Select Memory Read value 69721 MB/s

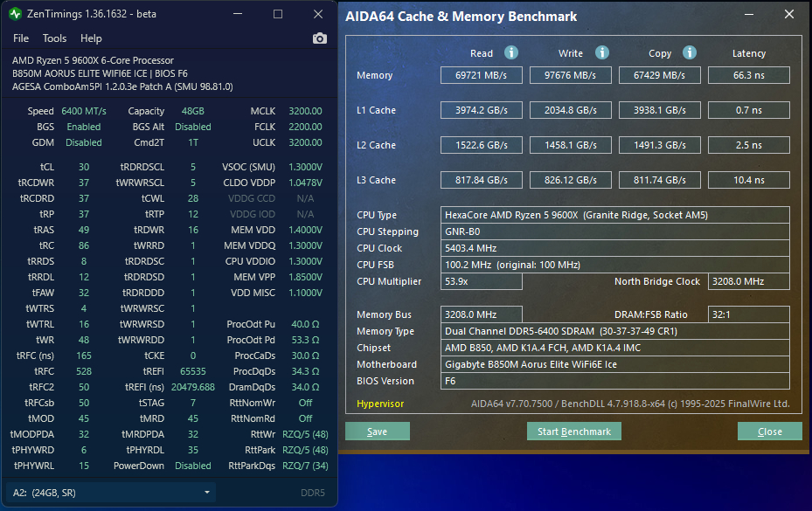(481, 75)
